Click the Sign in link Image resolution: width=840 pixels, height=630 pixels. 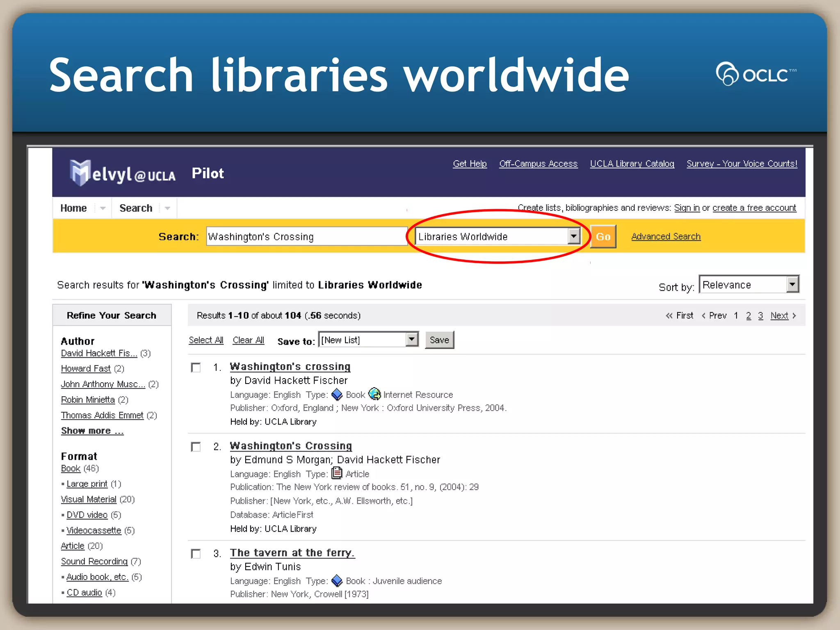tap(687, 208)
